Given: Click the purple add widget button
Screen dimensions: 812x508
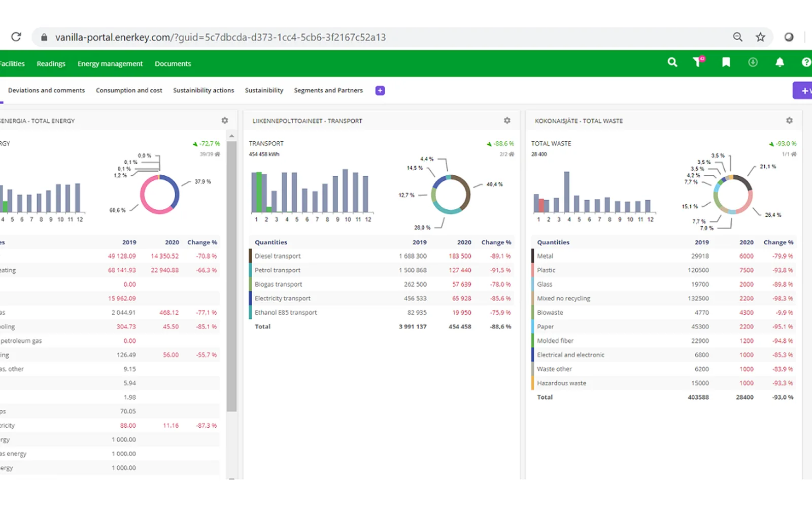Looking at the screenshot, I should coord(803,90).
